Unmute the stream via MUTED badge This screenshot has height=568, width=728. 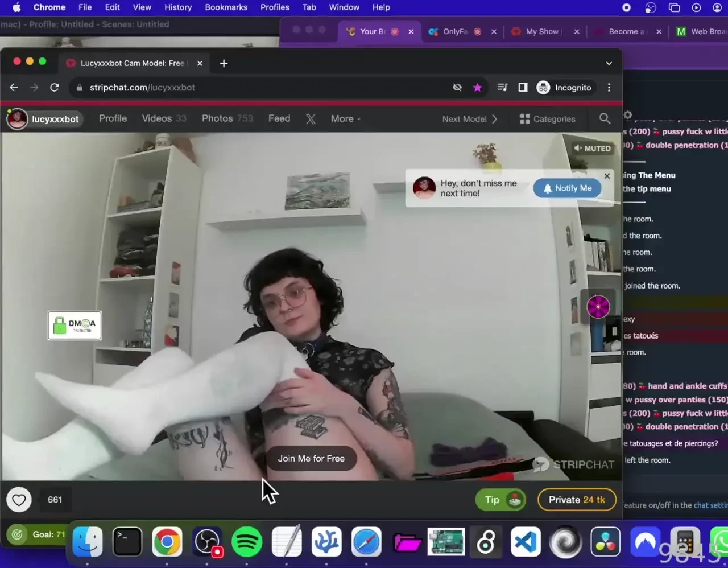click(x=593, y=148)
